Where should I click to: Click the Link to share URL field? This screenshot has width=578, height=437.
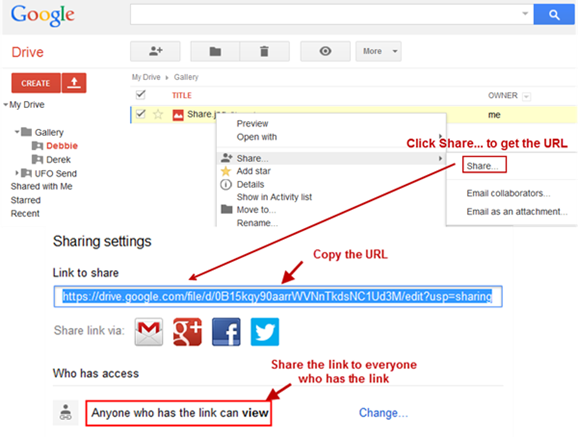tap(278, 296)
